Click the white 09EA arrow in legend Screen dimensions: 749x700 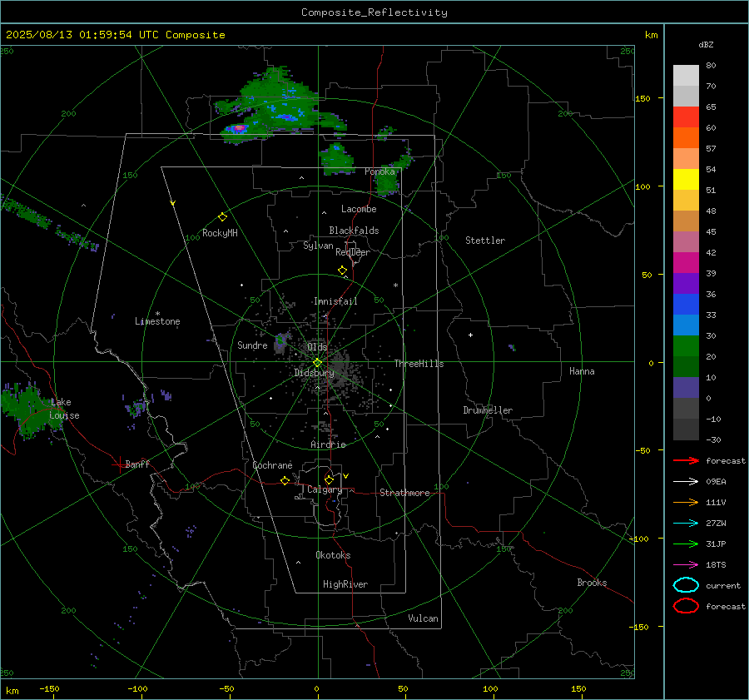[686, 482]
